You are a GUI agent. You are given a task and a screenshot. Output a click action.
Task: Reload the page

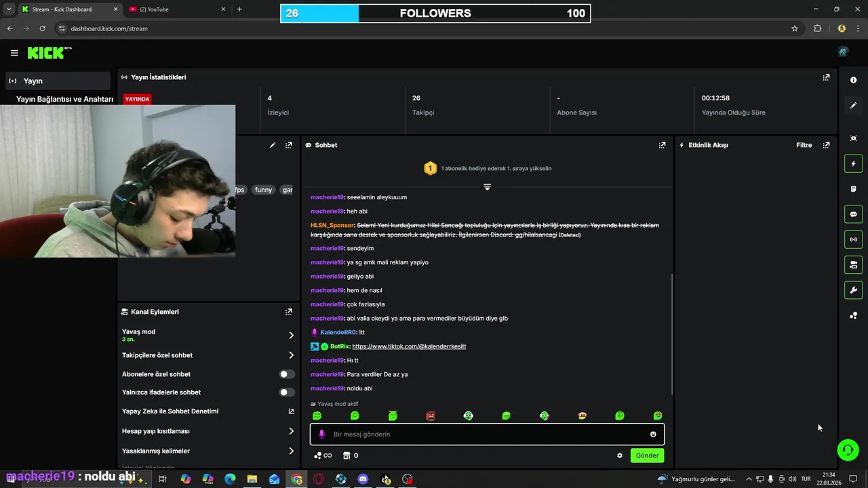[42, 28]
